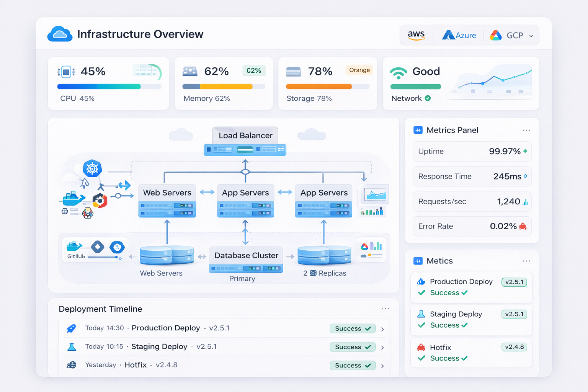The image size is (588, 392).
Task: Select the Load Balancer node
Action: click(245, 135)
